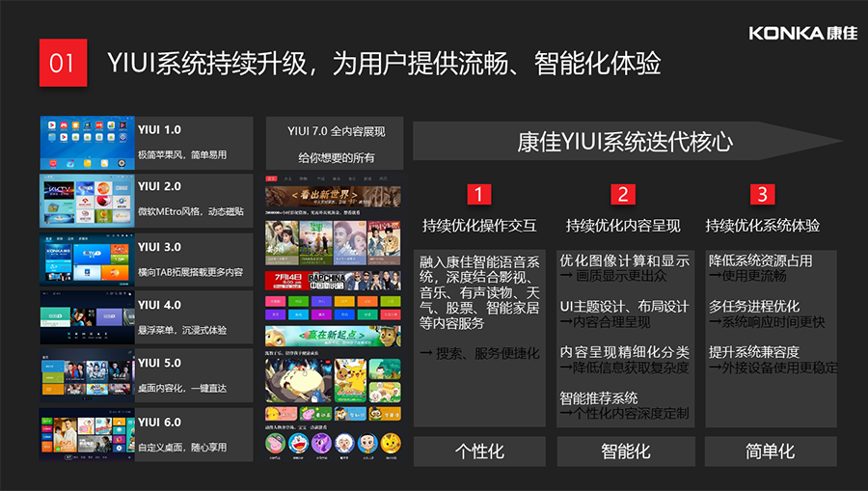The height and width of the screenshot is (491, 868).
Task: Click the red number 2 badge
Action: point(623,194)
